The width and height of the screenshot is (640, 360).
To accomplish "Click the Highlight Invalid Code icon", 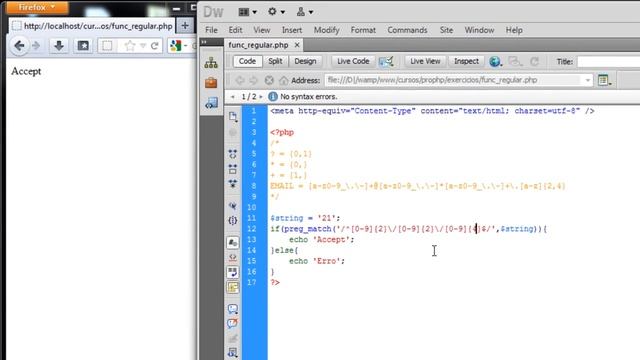I will coord(233,258).
